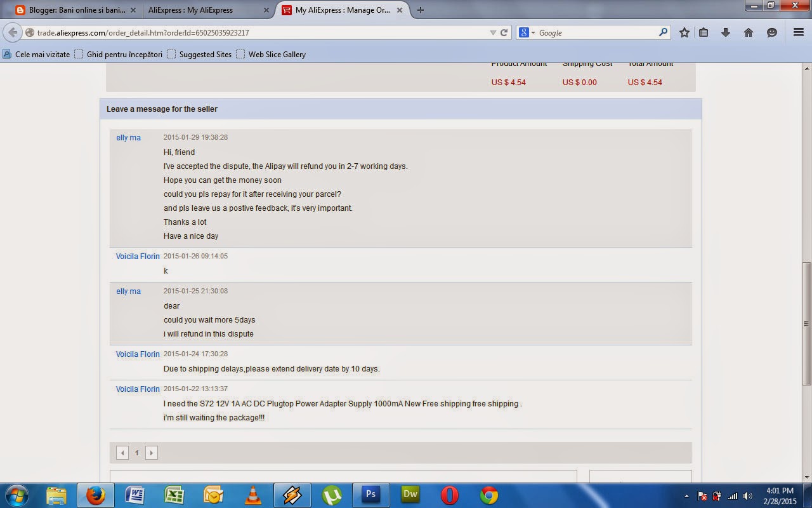
Task: Open the Web Slice Gallery bookmark
Action: pyautogui.click(x=271, y=55)
